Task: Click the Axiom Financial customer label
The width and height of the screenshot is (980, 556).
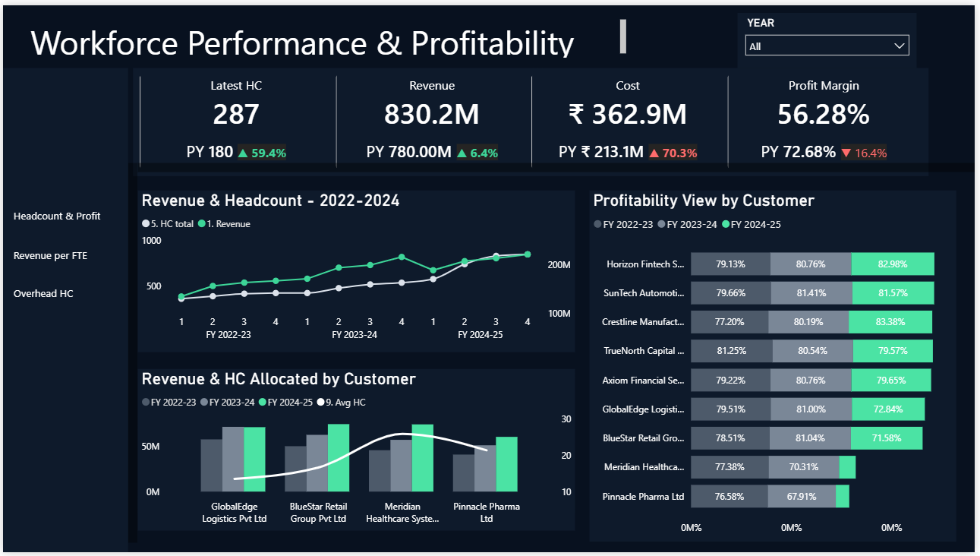Action: 643,379
